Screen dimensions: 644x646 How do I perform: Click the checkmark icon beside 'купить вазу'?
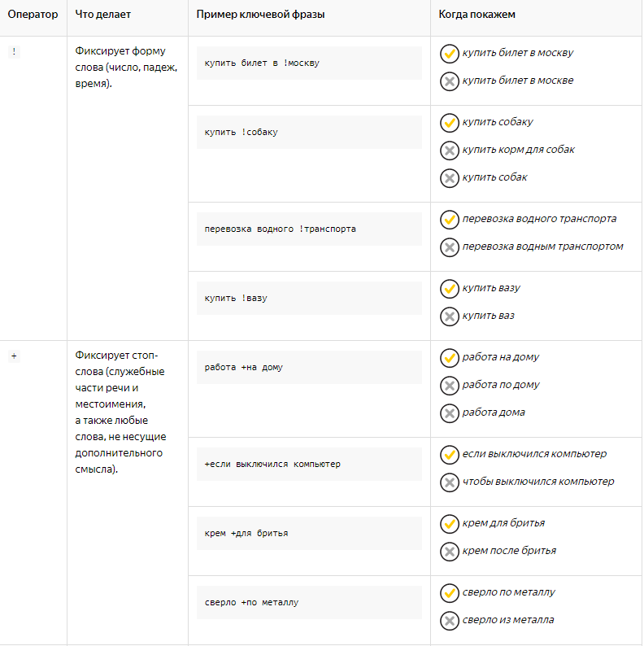click(x=449, y=289)
